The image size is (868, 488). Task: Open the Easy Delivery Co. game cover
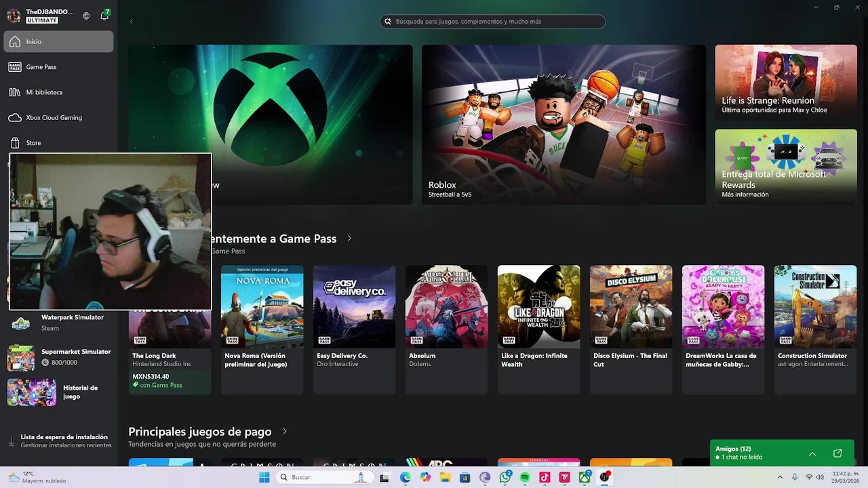pos(354,306)
